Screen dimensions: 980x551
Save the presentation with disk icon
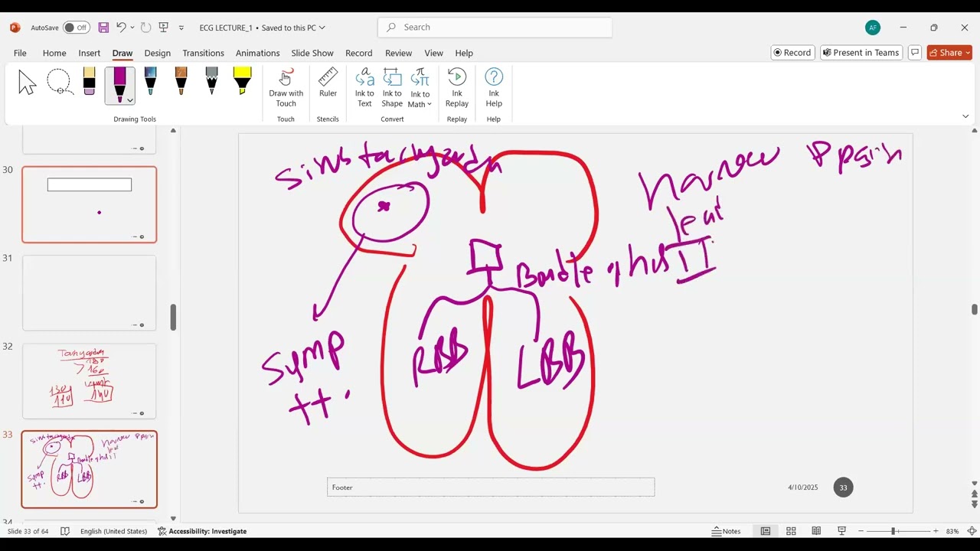[x=103, y=28]
